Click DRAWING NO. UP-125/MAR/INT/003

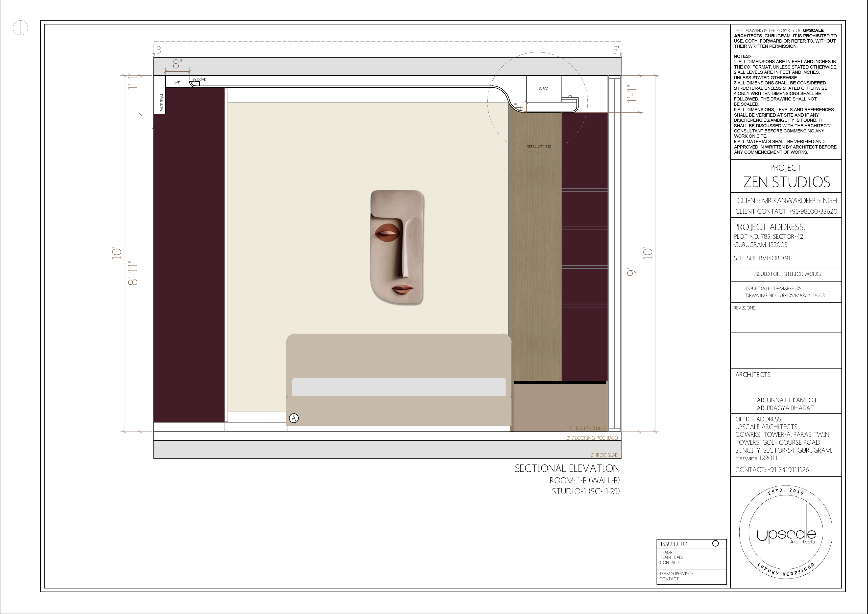click(785, 295)
